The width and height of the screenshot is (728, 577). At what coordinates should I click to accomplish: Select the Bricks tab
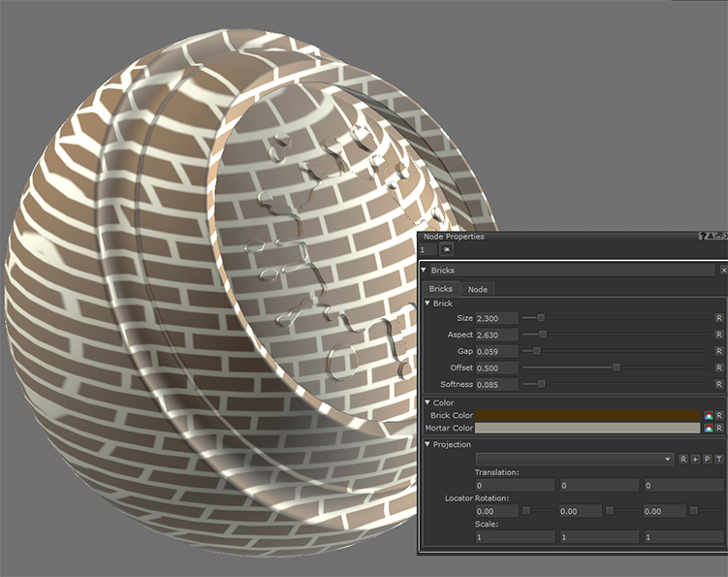pyautogui.click(x=441, y=289)
